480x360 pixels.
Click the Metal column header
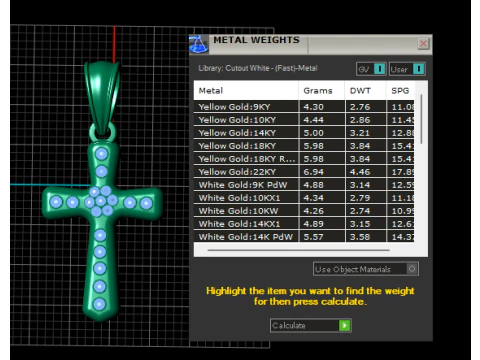[246, 91]
